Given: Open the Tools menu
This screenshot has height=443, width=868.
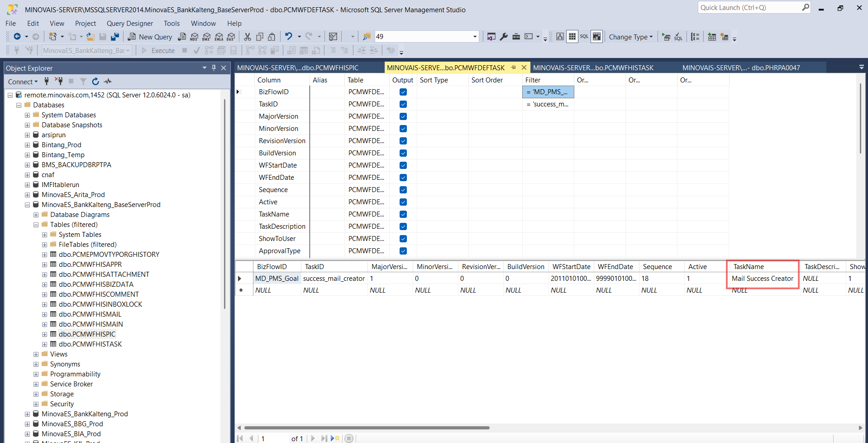Looking at the screenshot, I should pos(172,24).
